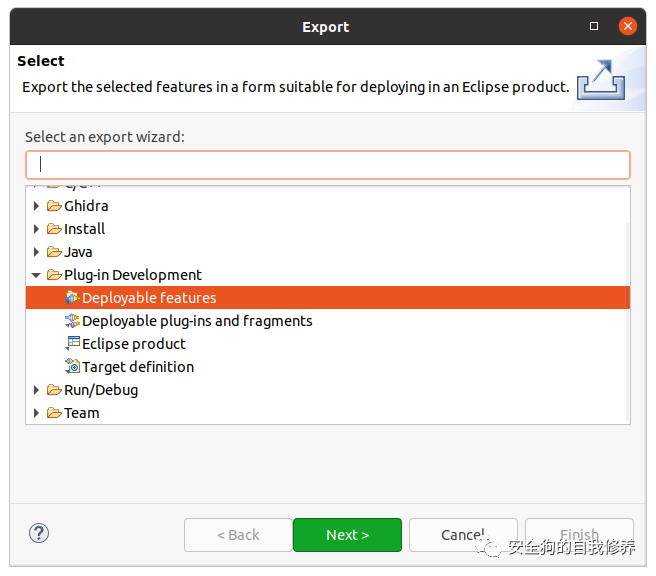Click the Java folder icon

click(54, 252)
